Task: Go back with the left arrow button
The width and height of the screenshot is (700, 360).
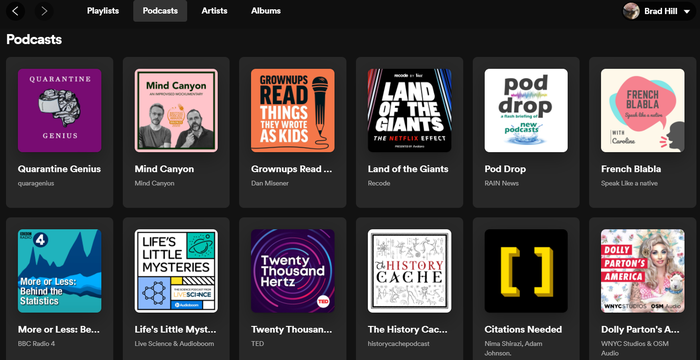Action: (15, 11)
